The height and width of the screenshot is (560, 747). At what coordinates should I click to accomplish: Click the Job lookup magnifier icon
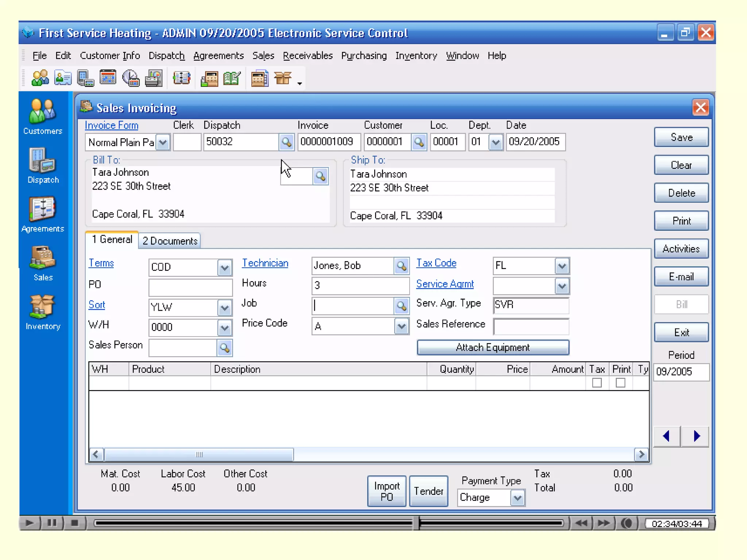pyautogui.click(x=402, y=306)
